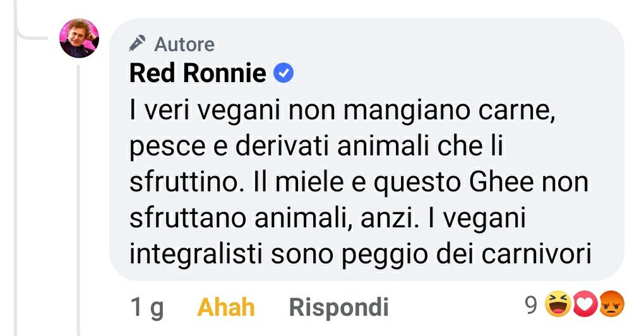The image size is (644, 336).
Task: Click the angry face reaction emoji
Action: pos(611,306)
